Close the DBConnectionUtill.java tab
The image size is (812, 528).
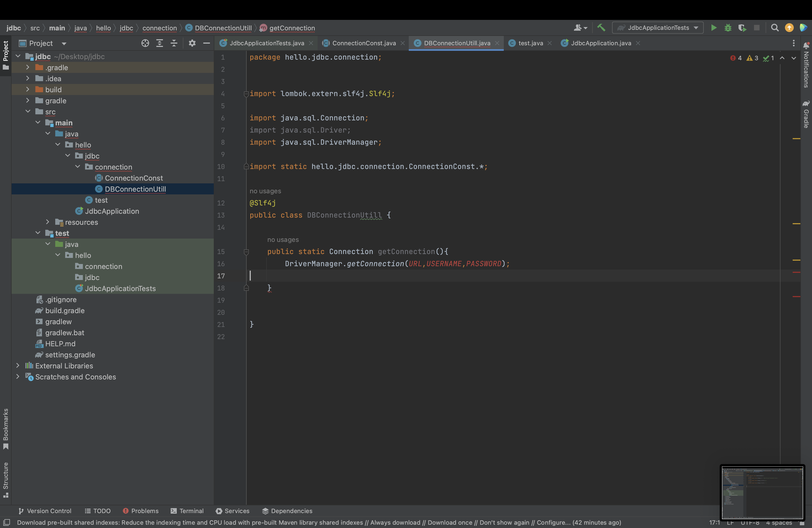(x=497, y=43)
